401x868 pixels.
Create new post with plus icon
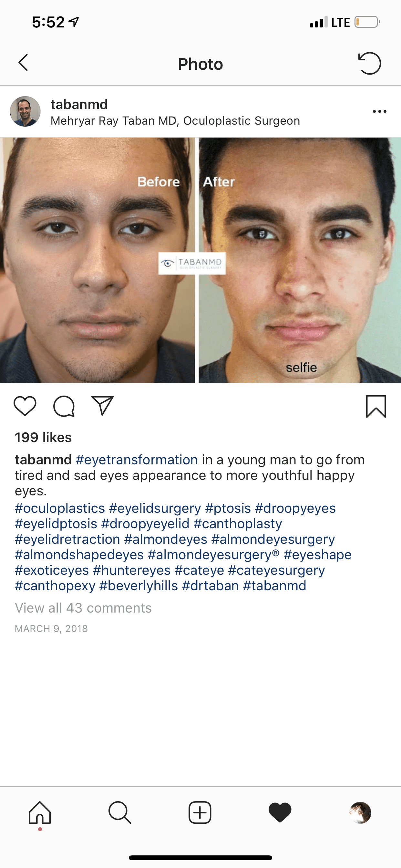tap(200, 813)
